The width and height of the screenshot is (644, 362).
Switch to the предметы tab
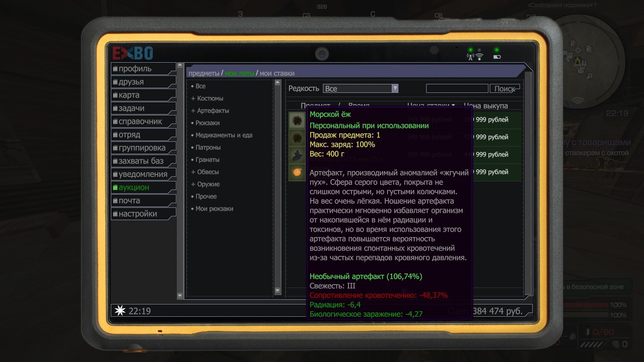pos(204,73)
